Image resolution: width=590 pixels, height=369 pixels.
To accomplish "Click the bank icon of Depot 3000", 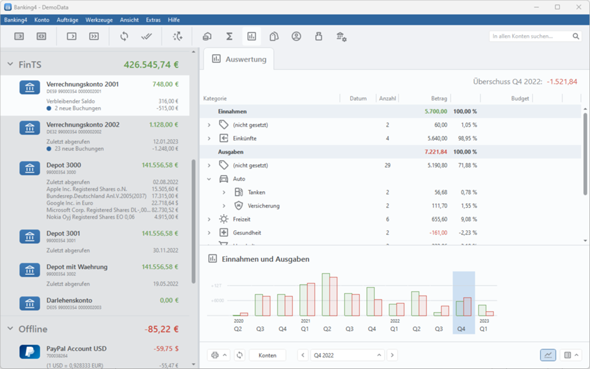I will coord(30,169).
